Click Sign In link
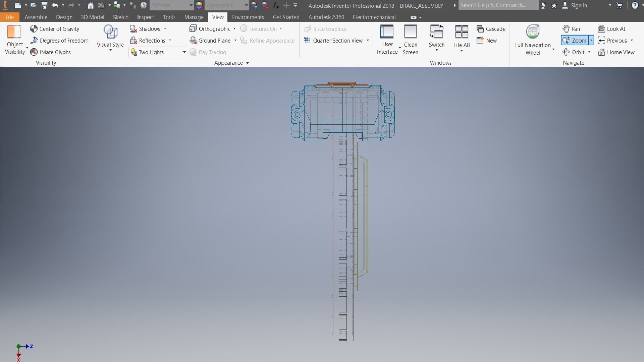 point(579,5)
